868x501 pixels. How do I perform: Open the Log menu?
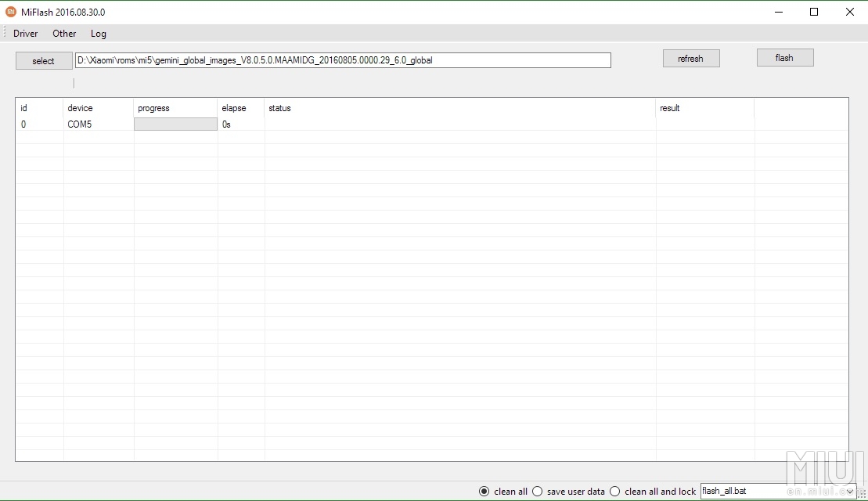click(99, 34)
